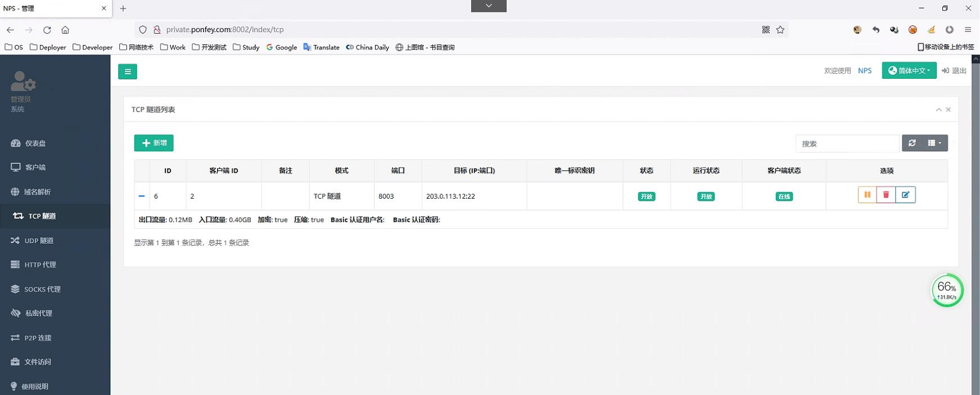Click the 搜索 search input field

pos(847,143)
